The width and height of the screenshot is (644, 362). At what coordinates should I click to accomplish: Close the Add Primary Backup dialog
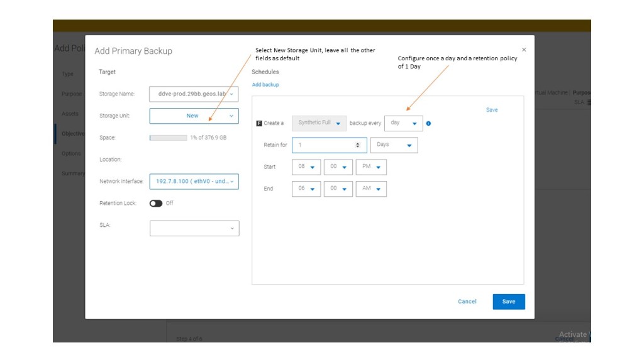(524, 50)
